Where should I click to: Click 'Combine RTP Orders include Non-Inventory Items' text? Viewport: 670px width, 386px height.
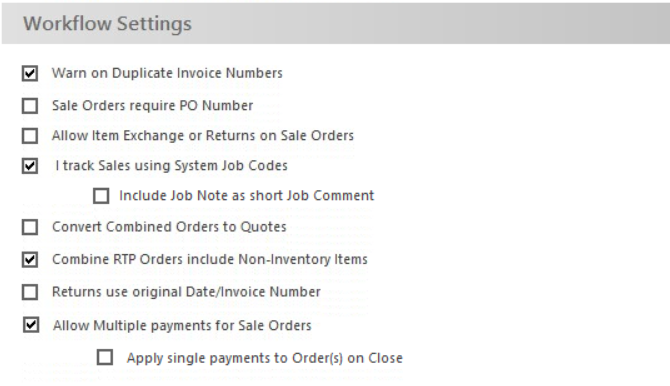pos(210,259)
